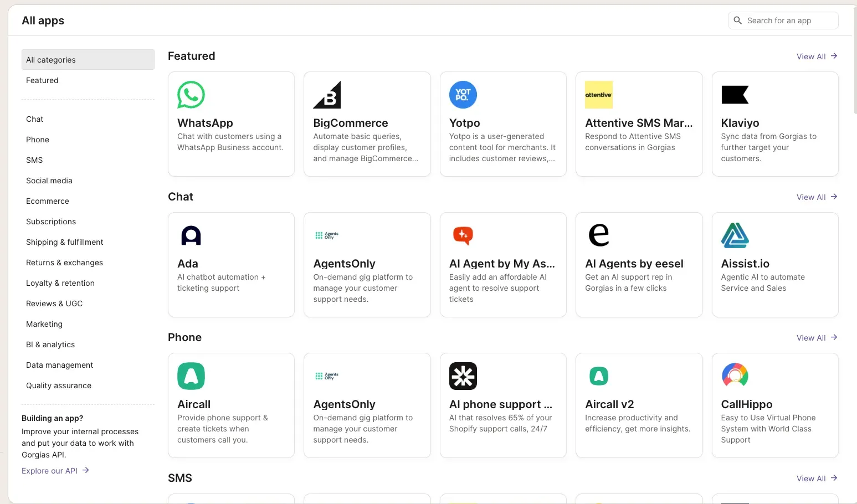Open the Klaviyo app title
The width and height of the screenshot is (857, 504).
pyautogui.click(x=740, y=123)
